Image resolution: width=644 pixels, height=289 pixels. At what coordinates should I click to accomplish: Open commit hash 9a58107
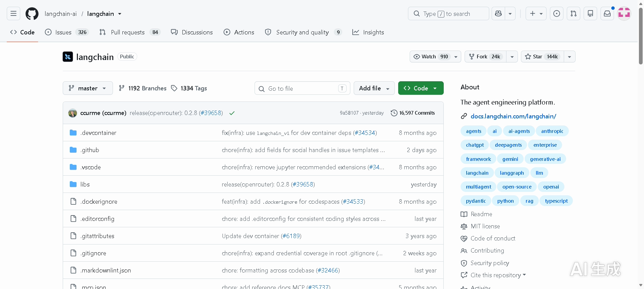click(349, 113)
